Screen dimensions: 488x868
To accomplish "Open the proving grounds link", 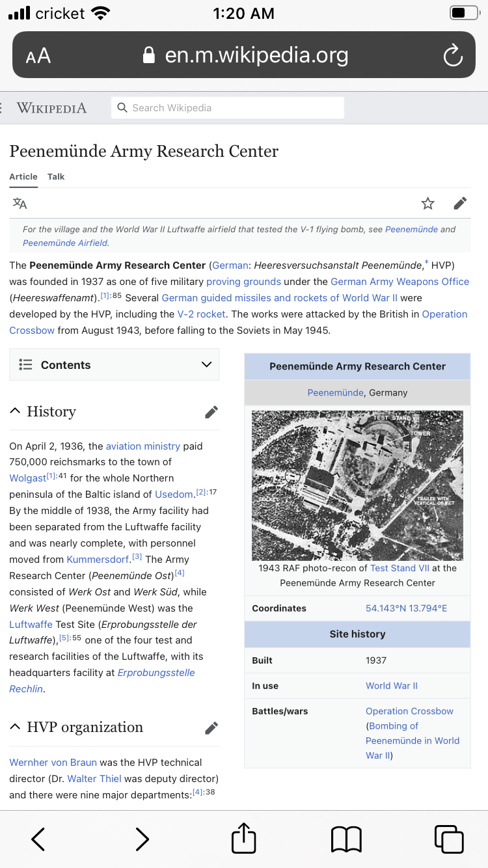I will (x=243, y=282).
